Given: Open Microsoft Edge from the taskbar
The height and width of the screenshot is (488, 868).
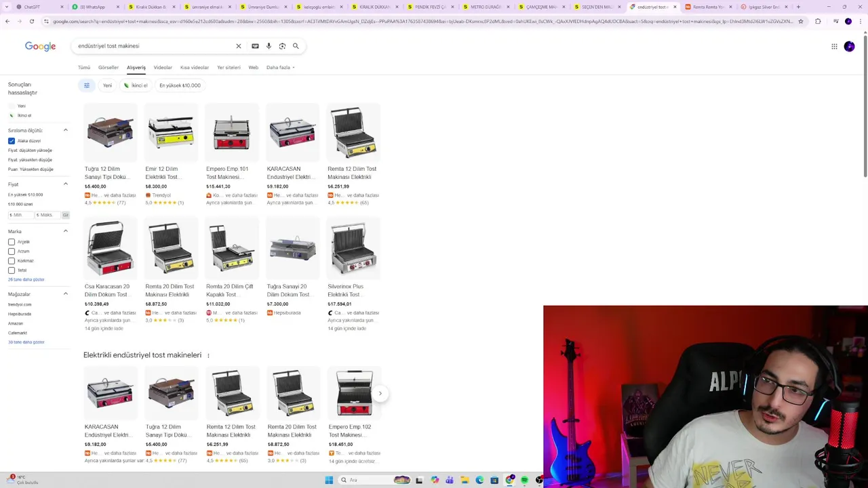Looking at the screenshot, I should [x=479, y=480].
